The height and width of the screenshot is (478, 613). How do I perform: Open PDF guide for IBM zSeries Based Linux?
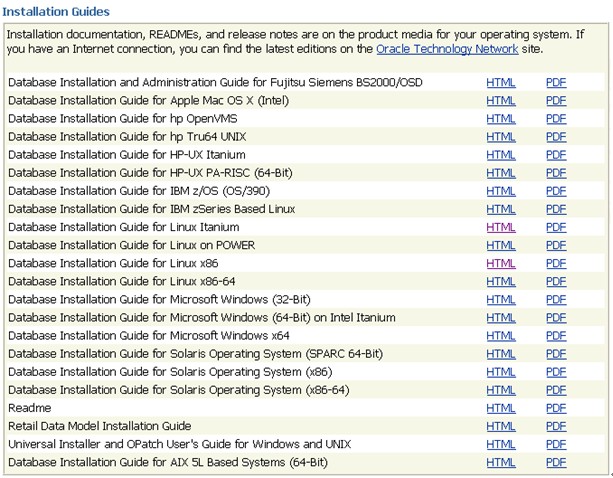tap(556, 209)
